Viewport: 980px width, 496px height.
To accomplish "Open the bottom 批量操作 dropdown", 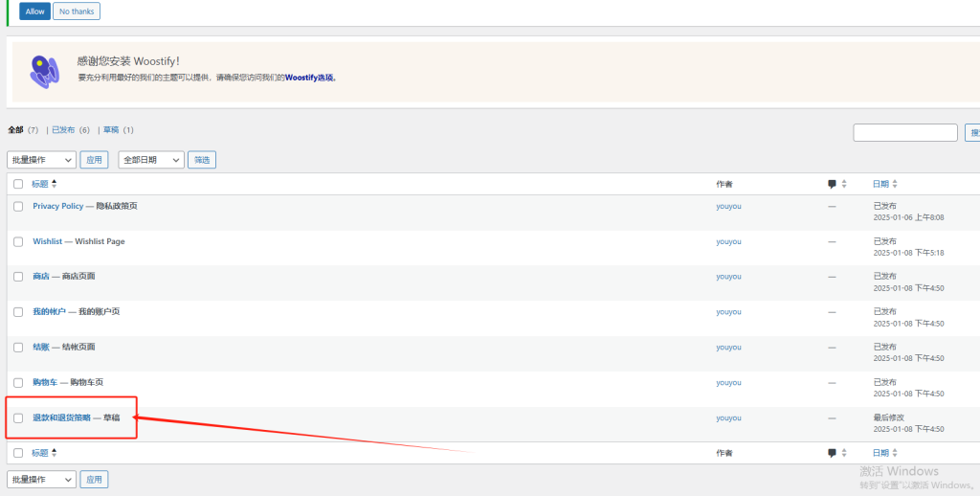I will (x=41, y=479).
